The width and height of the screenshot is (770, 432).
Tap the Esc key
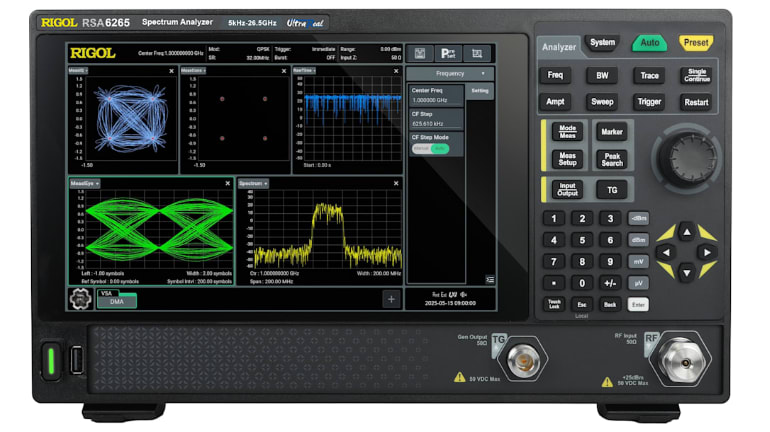click(x=582, y=304)
